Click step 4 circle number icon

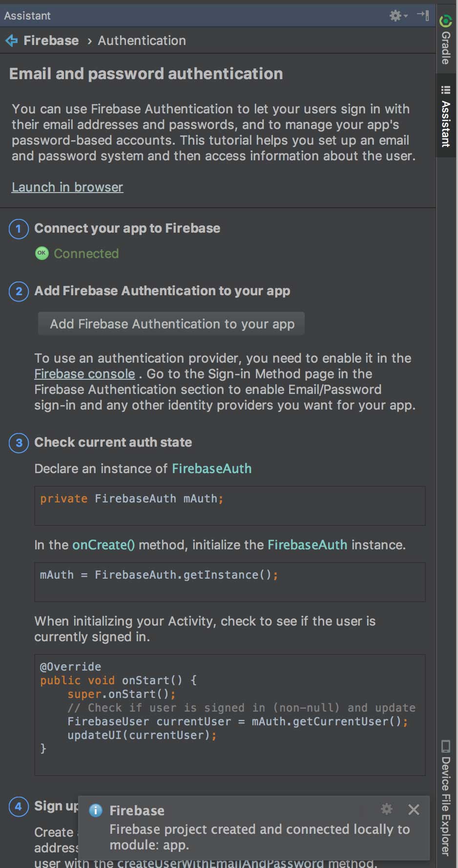[19, 806]
